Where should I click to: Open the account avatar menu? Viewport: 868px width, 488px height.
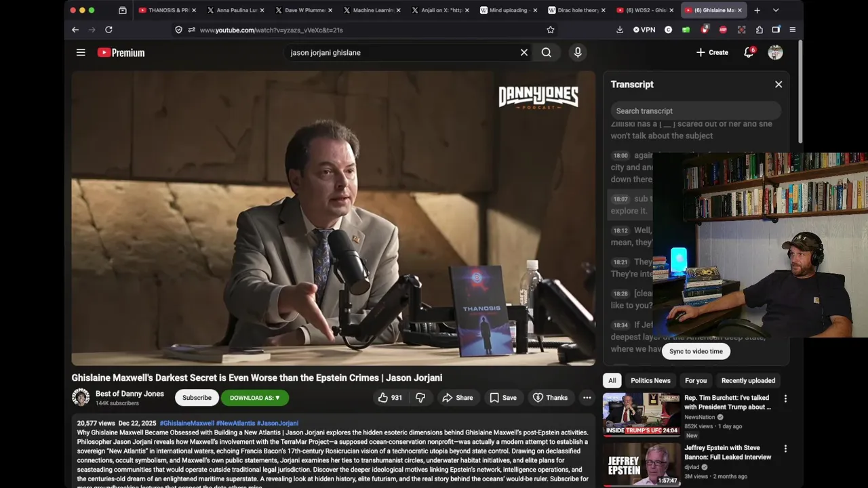[776, 52]
